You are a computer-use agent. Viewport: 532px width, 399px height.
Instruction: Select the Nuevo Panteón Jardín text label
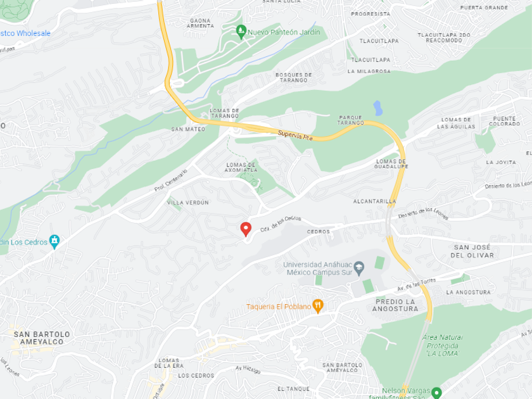(284, 32)
